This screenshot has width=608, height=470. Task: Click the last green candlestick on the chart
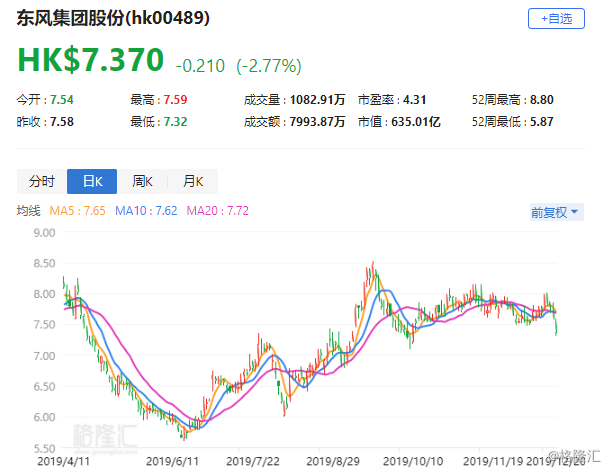pos(556,327)
